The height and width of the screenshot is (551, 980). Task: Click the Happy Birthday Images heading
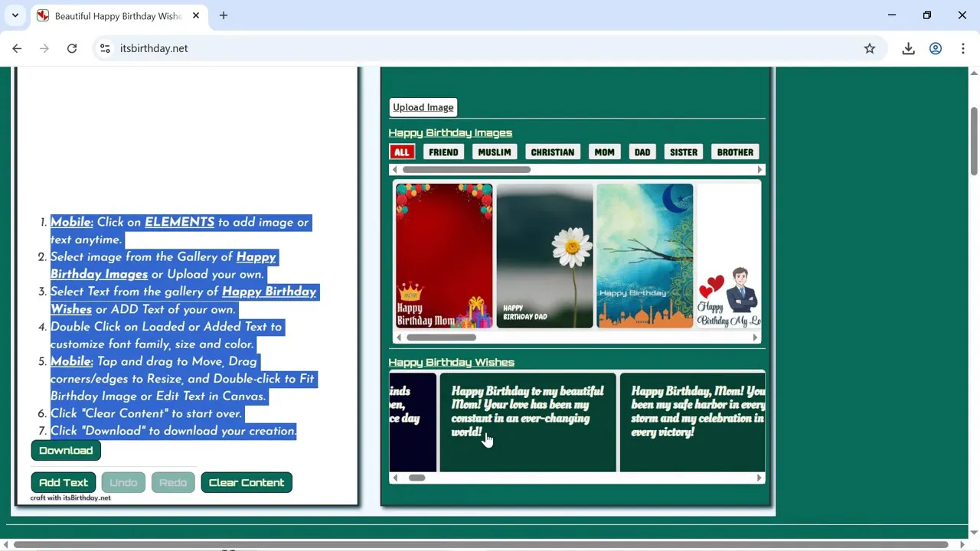pyautogui.click(x=450, y=132)
